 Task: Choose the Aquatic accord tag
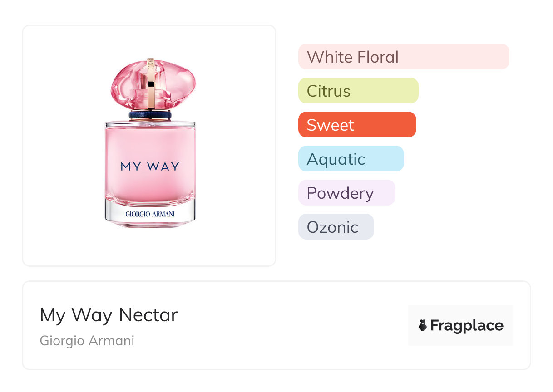click(351, 159)
